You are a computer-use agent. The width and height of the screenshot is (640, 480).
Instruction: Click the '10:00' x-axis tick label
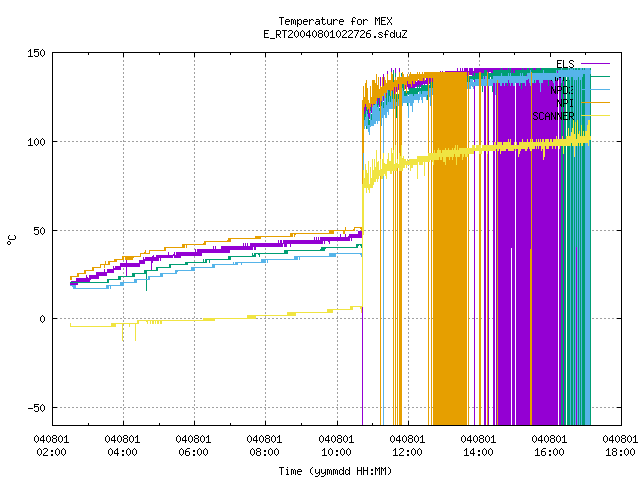click(x=336, y=453)
